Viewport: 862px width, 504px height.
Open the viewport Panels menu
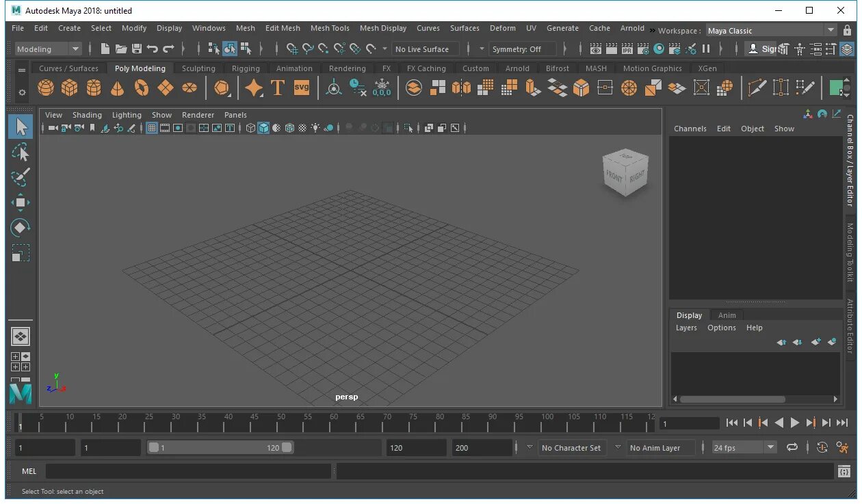pyautogui.click(x=235, y=115)
